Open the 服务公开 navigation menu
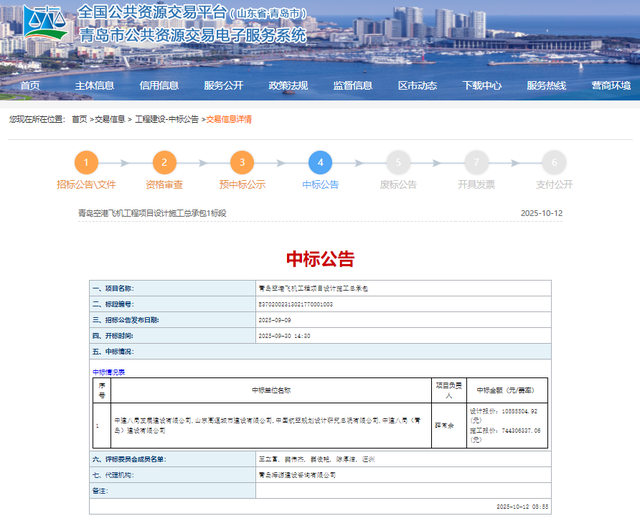The height and width of the screenshot is (521, 640). click(224, 86)
